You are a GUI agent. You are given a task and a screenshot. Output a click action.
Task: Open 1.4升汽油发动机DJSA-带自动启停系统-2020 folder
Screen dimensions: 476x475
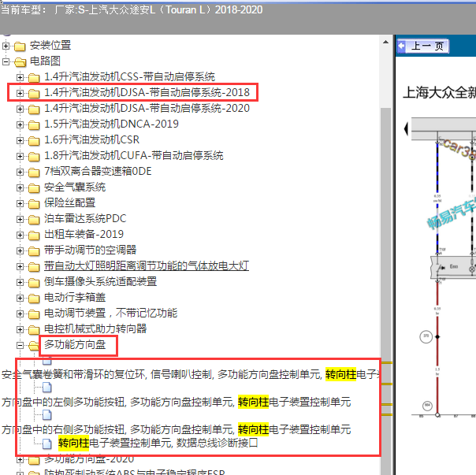[147, 109]
